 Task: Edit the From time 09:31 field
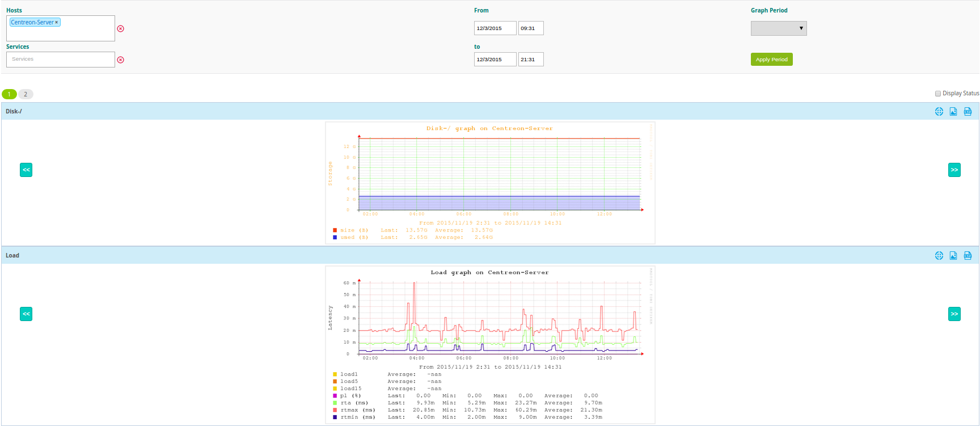[531, 28]
